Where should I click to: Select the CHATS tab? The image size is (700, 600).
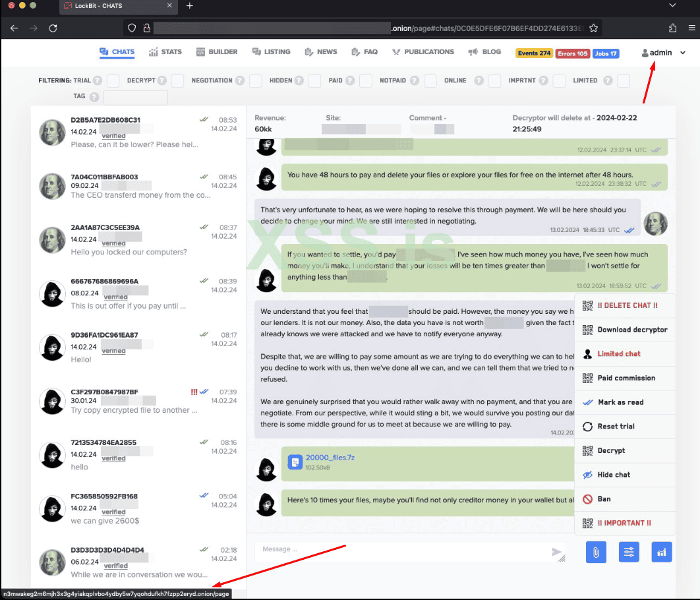pos(117,52)
